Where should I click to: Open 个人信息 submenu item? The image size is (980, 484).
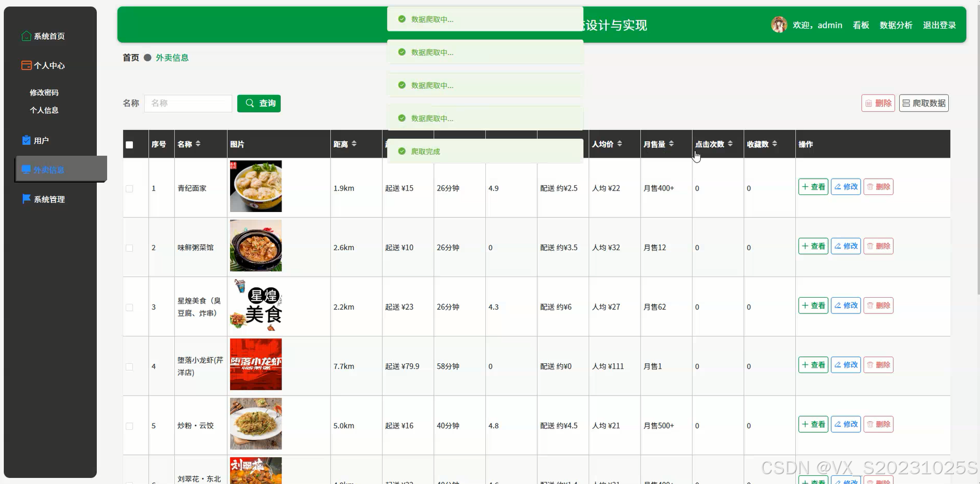tap(44, 110)
